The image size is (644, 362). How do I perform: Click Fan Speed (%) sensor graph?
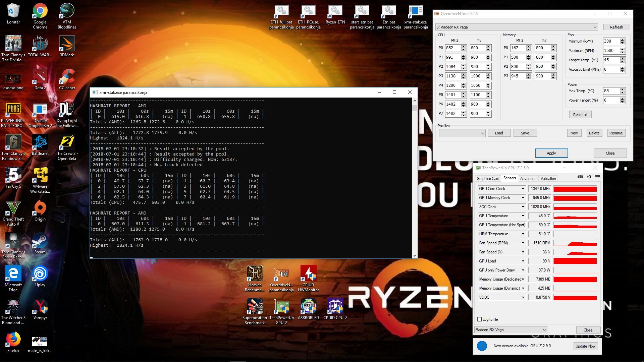tap(575, 252)
